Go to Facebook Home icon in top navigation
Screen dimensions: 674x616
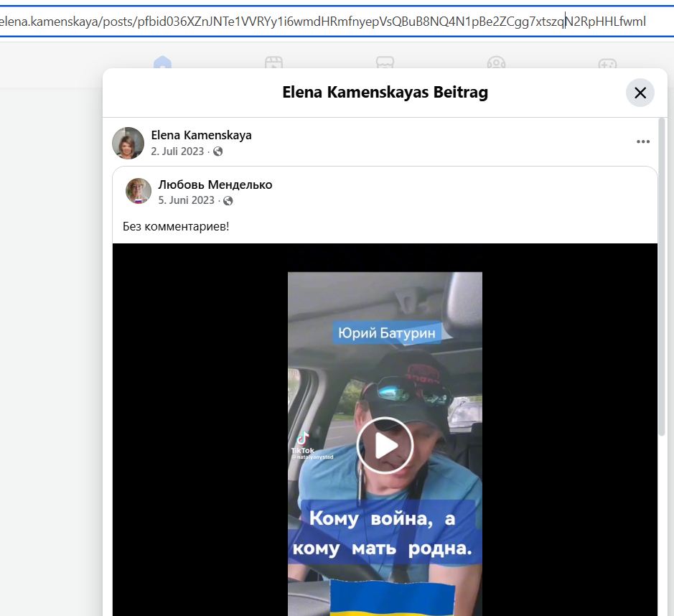point(162,63)
